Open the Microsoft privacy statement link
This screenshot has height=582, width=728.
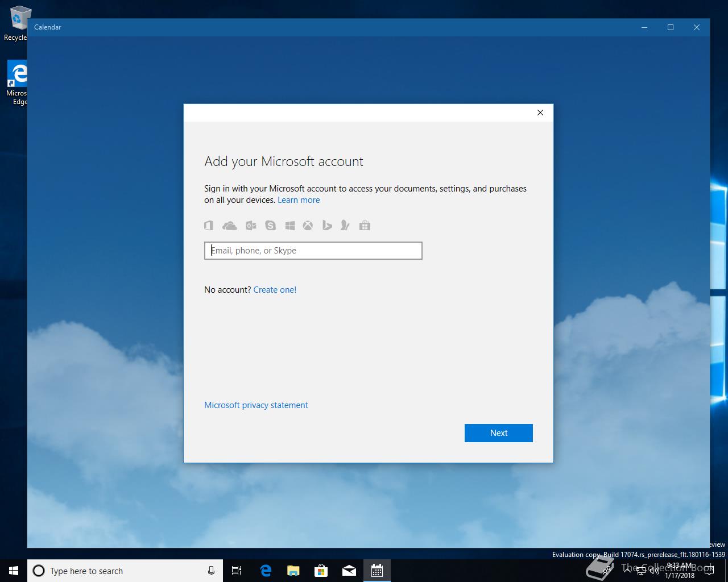[x=256, y=405]
